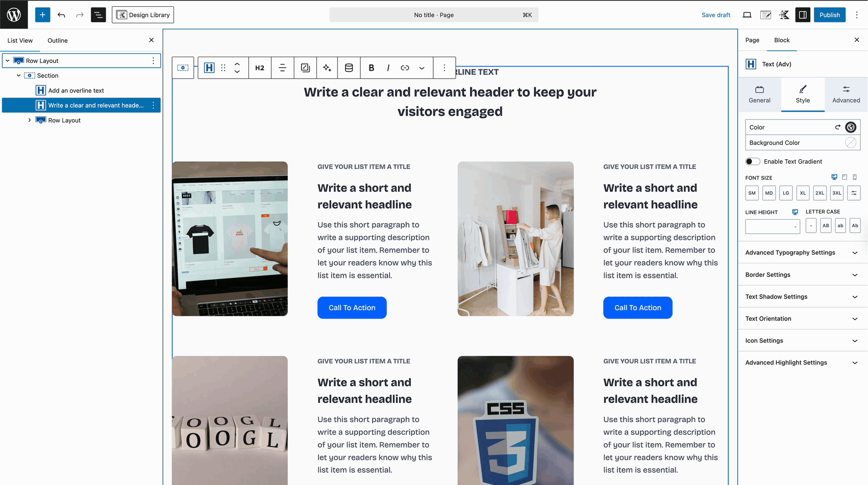Click the italic formatting icon
This screenshot has width=868, height=485.
(388, 68)
